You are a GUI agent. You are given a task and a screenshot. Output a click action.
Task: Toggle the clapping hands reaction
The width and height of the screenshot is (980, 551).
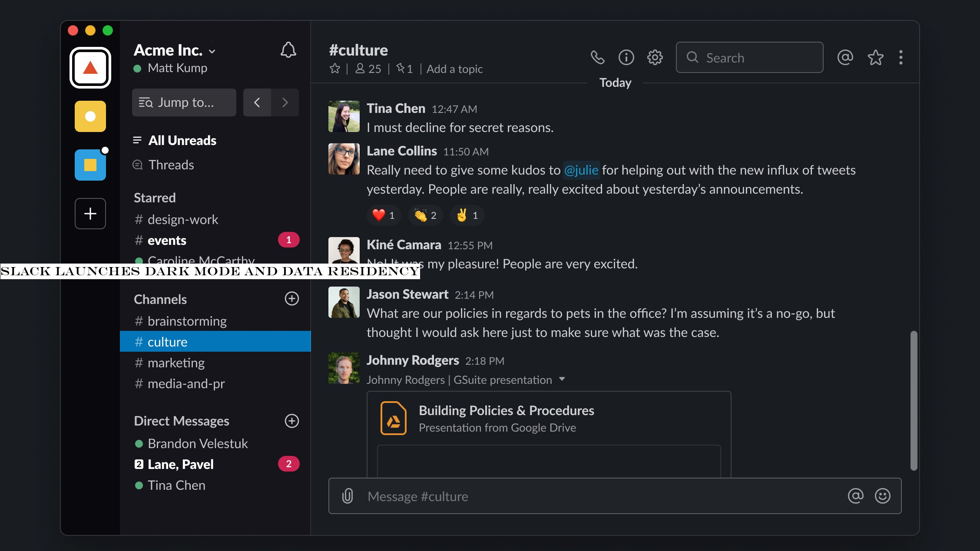(425, 215)
